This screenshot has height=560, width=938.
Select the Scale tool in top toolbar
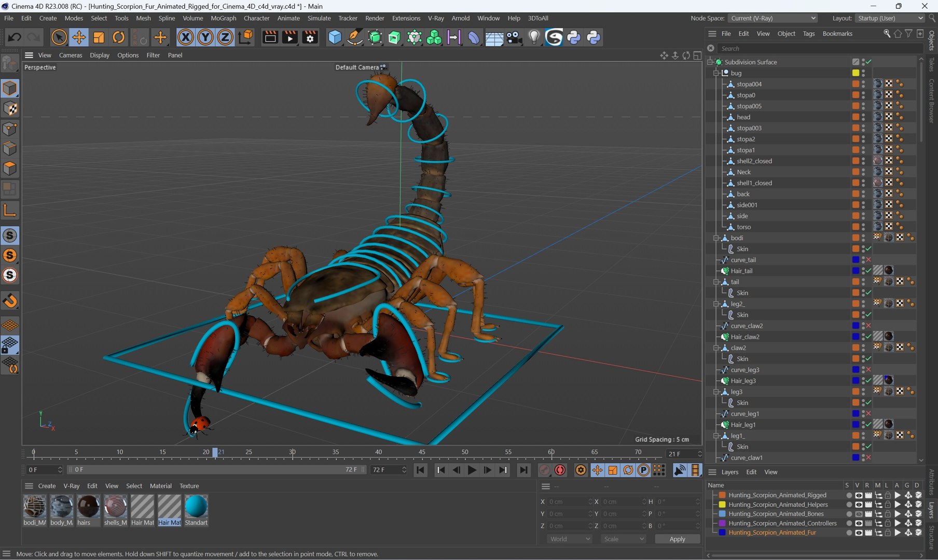pyautogui.click(x=99, y=37)
